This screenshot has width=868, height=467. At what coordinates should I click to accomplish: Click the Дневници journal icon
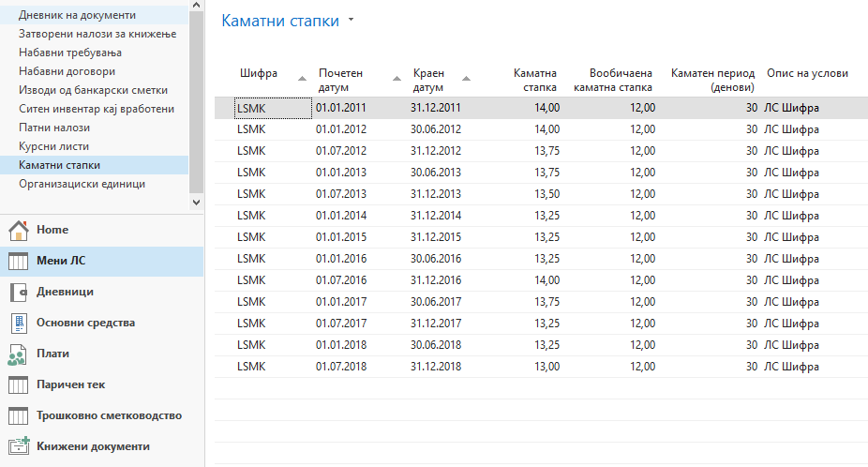(18, 292)
